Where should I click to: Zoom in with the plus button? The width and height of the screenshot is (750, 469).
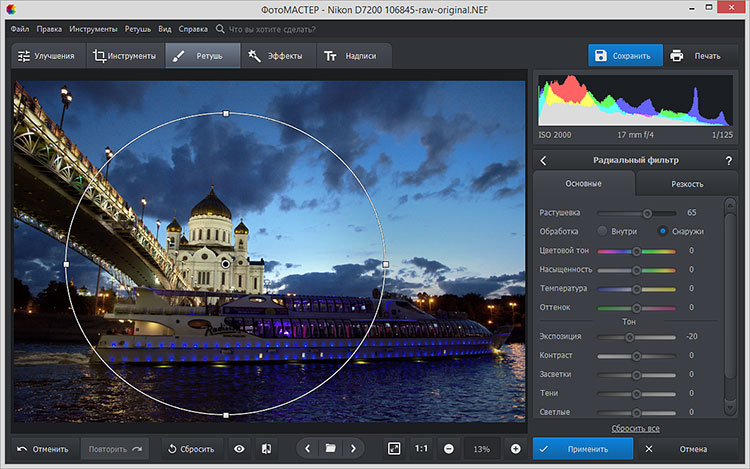tap(515, 449)
